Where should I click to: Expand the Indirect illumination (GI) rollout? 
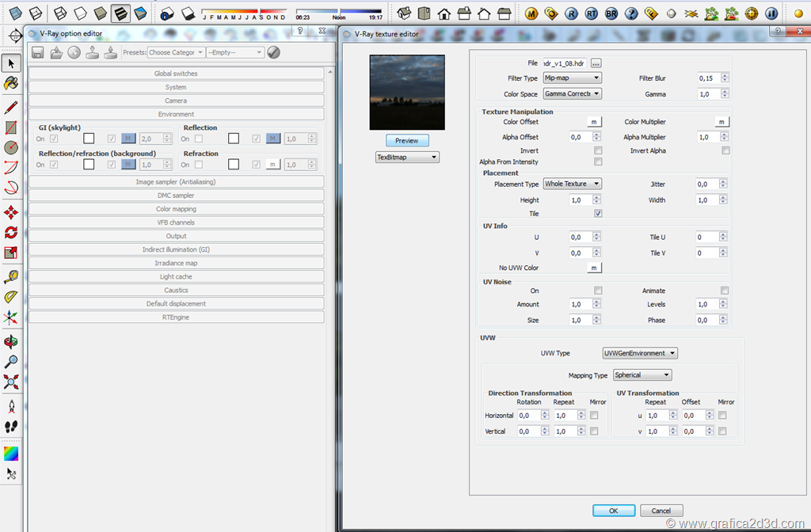(x=177, y=249)
